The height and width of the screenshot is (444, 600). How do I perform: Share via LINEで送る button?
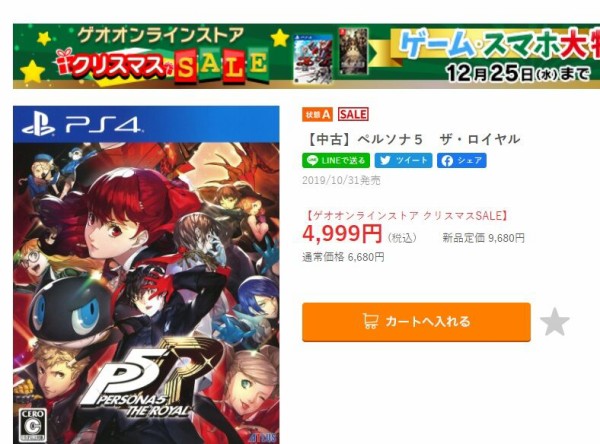pyautogui.click(x=336, y=160)
